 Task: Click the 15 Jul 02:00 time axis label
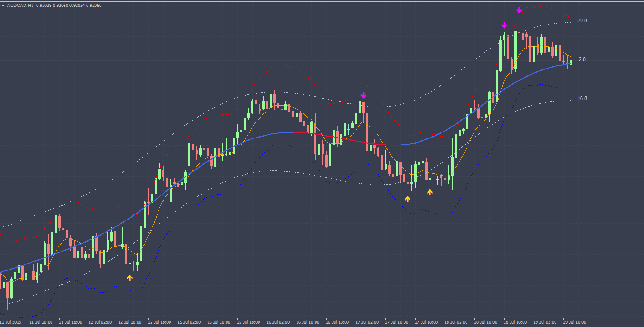pos(189,322)
